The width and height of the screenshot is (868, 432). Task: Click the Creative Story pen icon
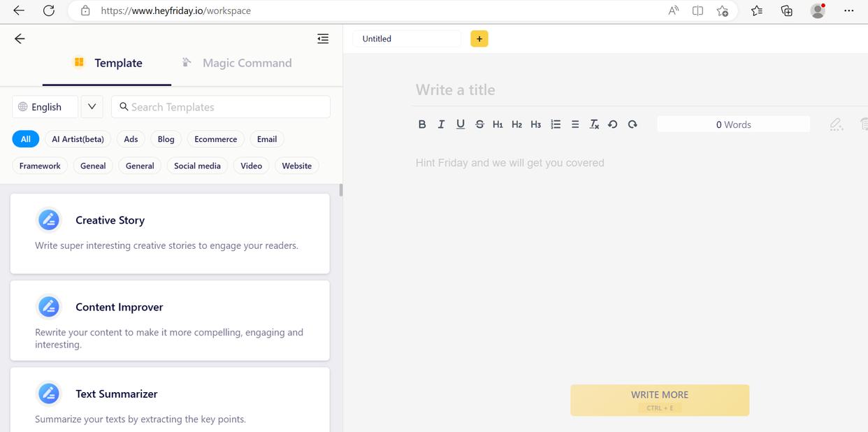pos(49,220)
